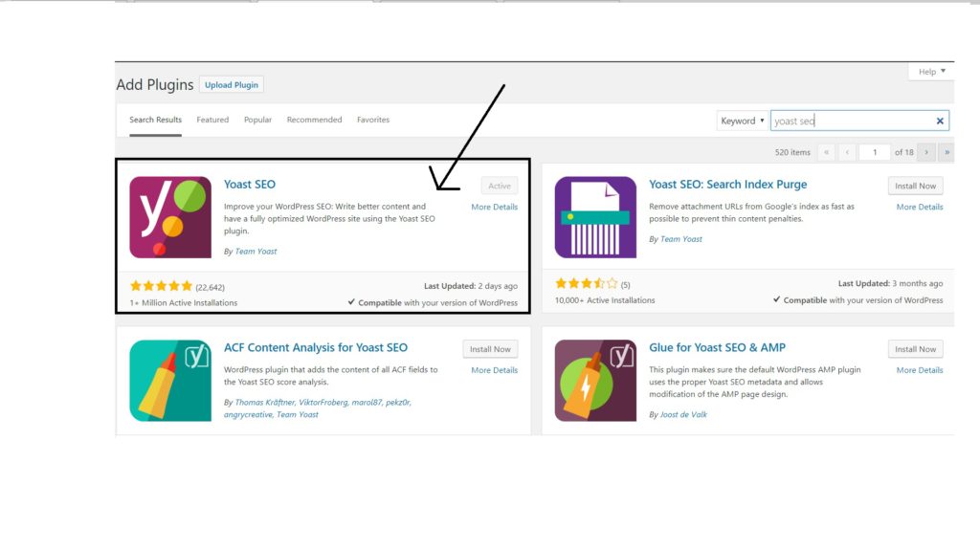The image size is (980, 551).
Task: Open the Search Index Purge shredder icon
Action: tap(595, 217)
